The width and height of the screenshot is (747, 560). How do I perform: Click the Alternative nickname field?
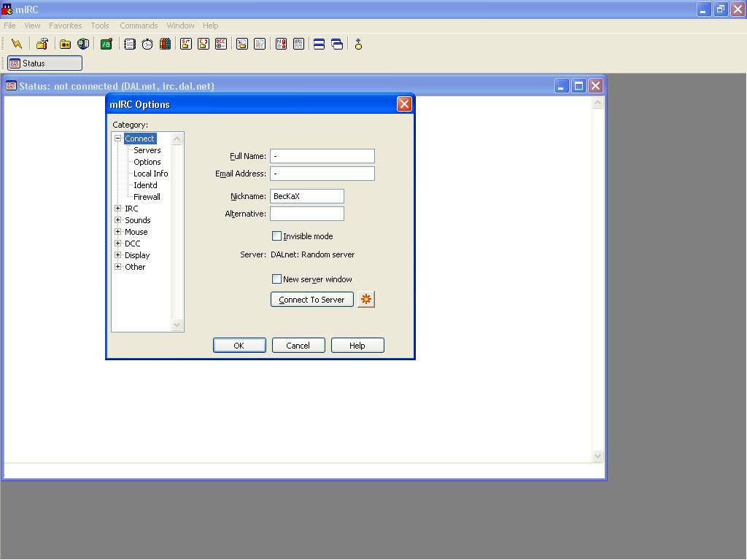(307, 214)
